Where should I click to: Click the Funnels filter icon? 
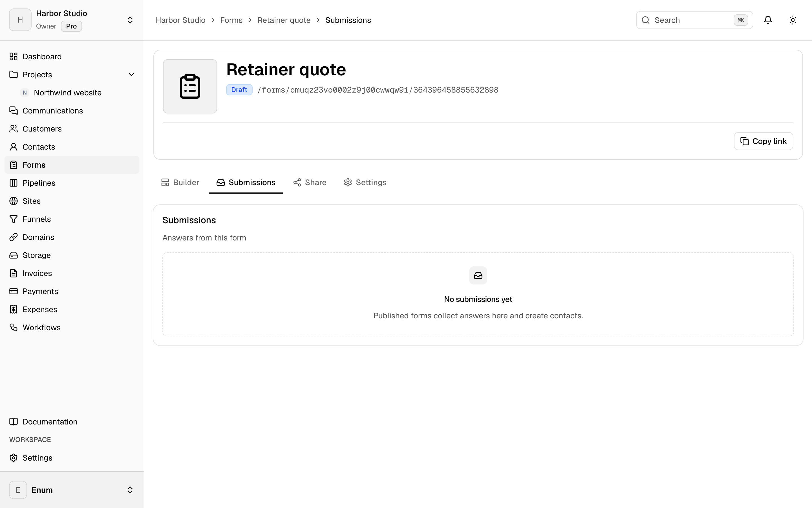[14, 219]
